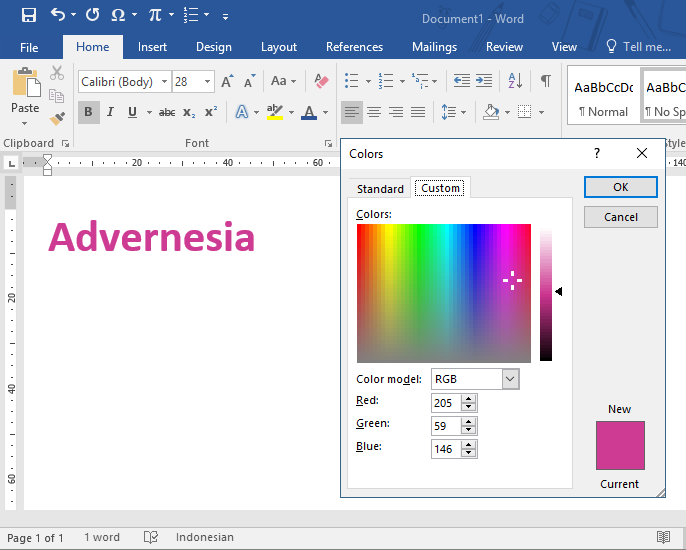Click the Red value field showing 205

click(x=446, y=403)
